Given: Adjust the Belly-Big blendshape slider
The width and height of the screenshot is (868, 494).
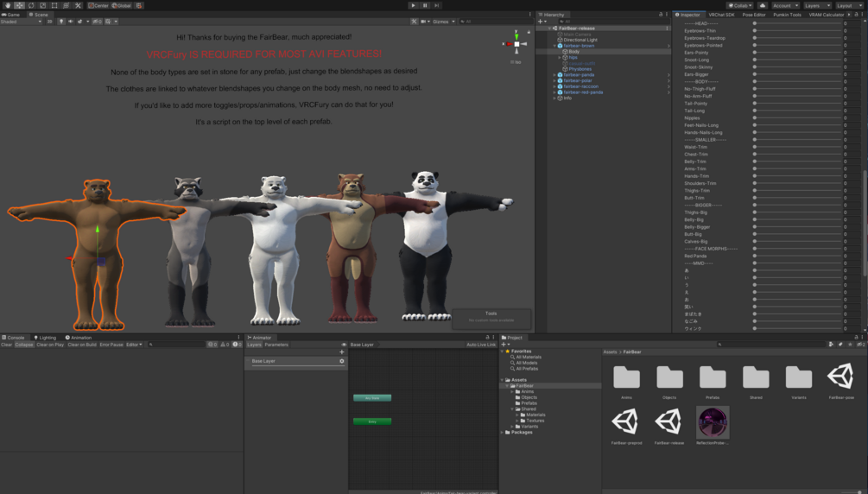Looking at the screenshot, I should pyautogui.click(x=797, y=219).
